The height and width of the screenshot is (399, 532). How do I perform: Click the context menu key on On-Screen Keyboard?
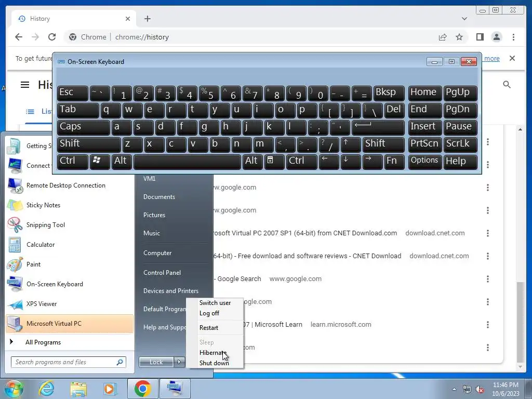[274, 161]
